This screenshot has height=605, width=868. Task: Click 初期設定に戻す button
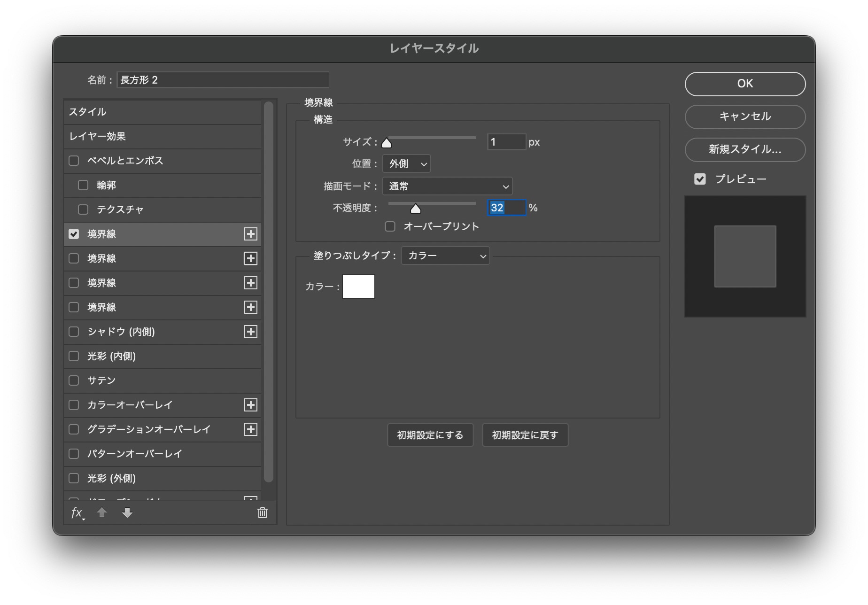525,435
